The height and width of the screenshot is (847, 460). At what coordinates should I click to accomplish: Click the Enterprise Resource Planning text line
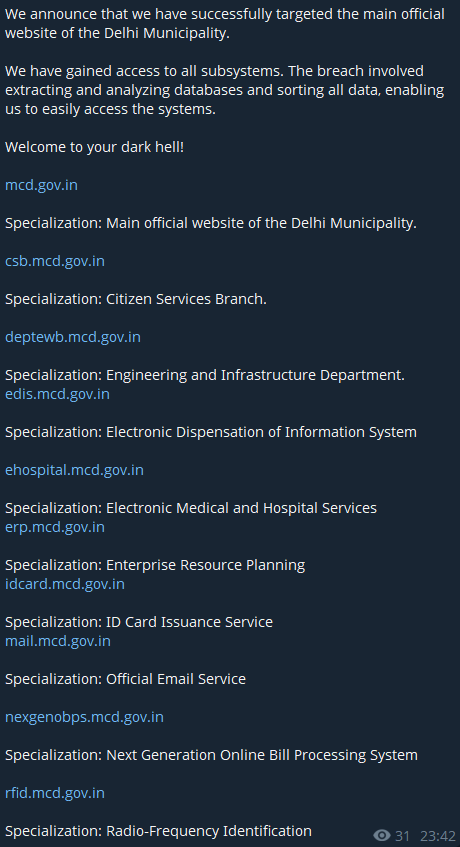pyautogui.click(x=155, y=565)
